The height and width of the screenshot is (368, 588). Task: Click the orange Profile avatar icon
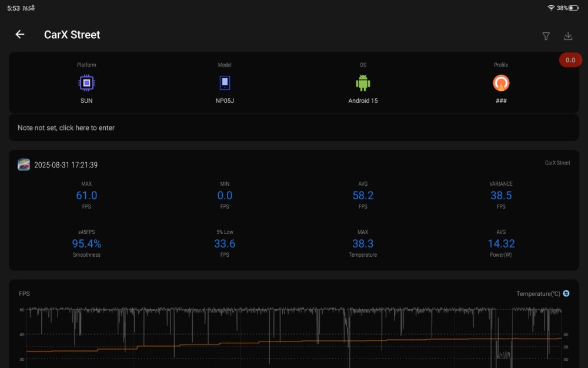click(501, 83)
